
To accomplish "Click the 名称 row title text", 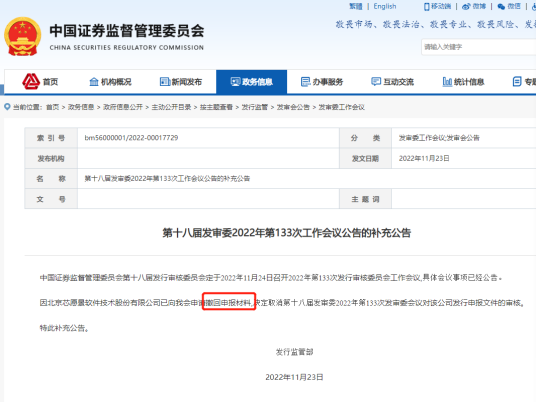I will click(167, 178).
